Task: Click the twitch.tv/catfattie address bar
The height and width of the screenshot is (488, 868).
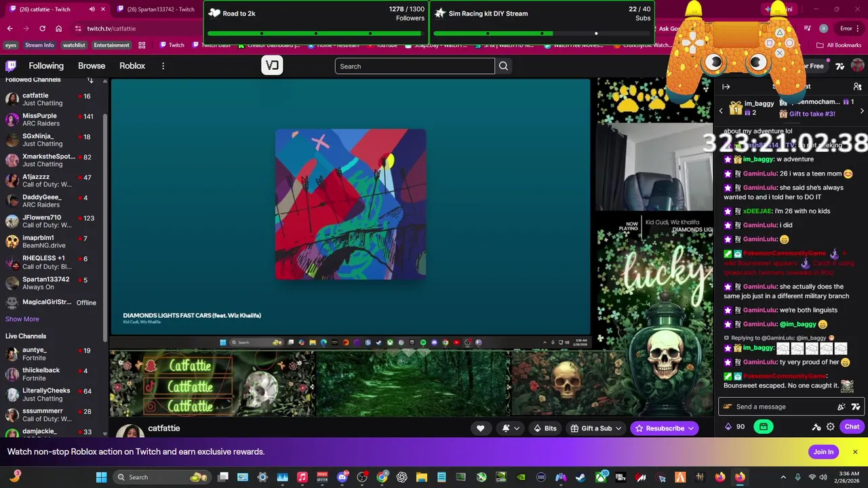Action: point(136,28)
